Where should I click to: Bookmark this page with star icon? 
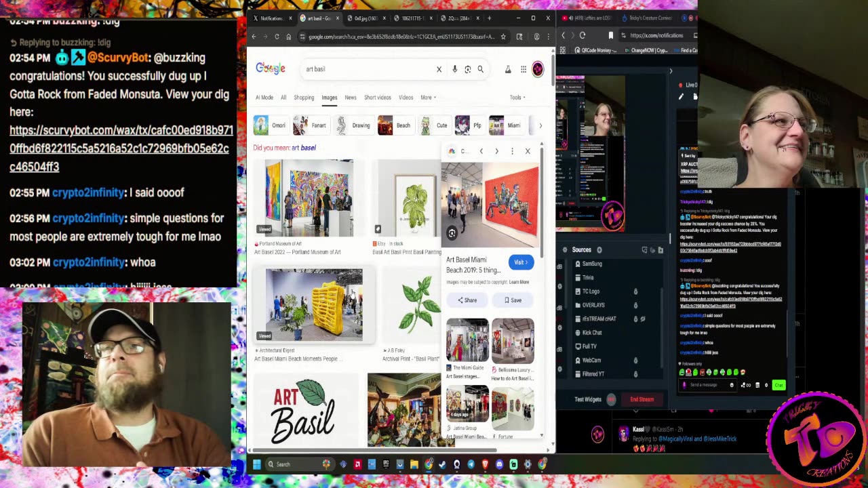(x=503, y=37)
